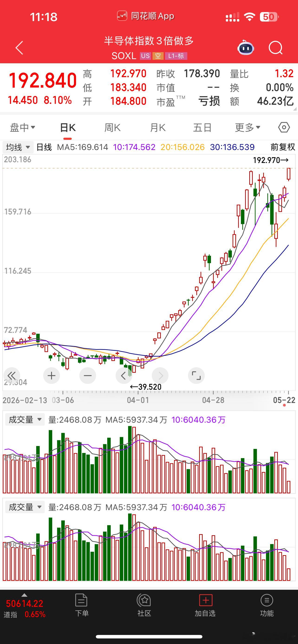Tap the 量比 value 1.32
This screenshot has height=644, width=298.
284,73
